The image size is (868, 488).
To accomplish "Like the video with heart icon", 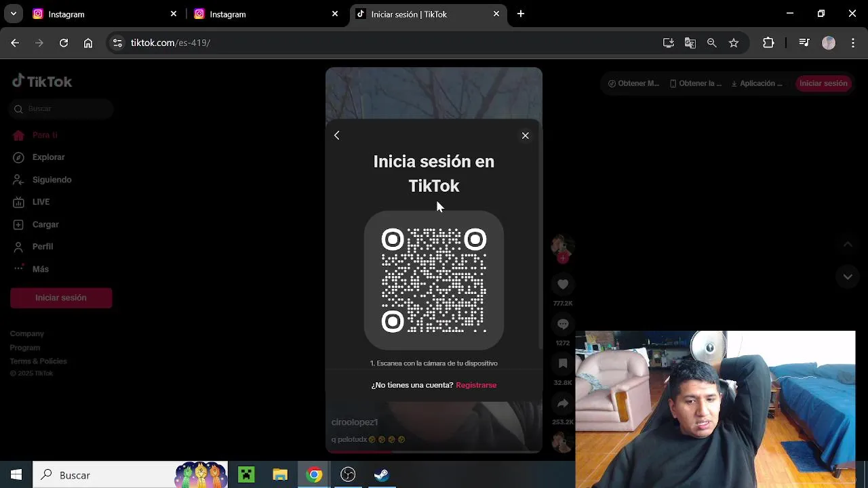I will [x=563, y=284].
